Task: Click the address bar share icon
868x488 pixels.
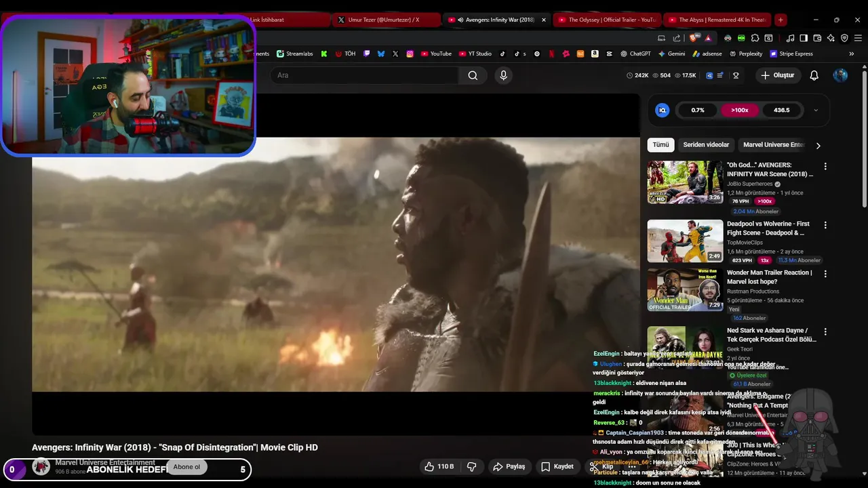Action: (x=677, y=38)
